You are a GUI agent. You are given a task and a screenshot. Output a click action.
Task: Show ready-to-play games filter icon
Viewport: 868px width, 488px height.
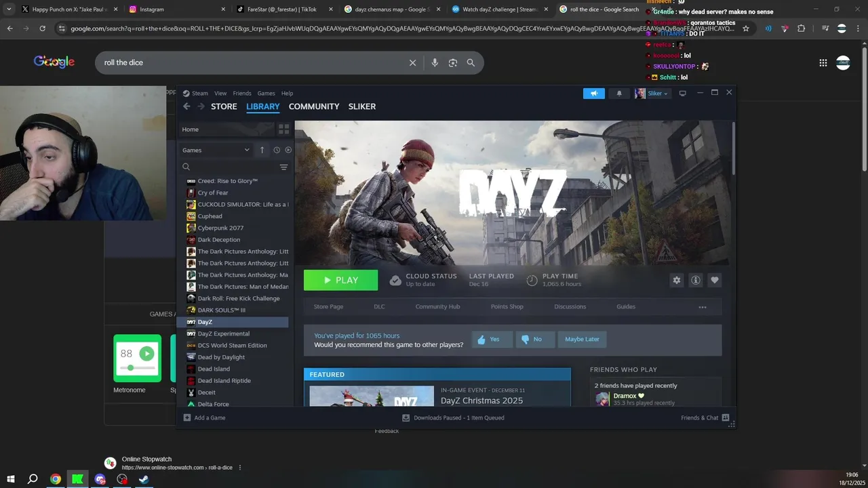[288, 150]
